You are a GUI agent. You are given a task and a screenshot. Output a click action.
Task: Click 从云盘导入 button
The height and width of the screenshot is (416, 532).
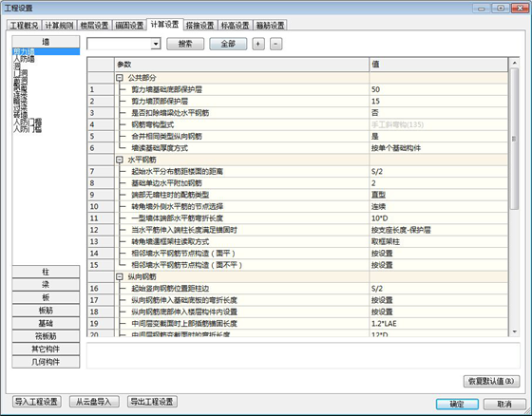(x=94, y=402)
